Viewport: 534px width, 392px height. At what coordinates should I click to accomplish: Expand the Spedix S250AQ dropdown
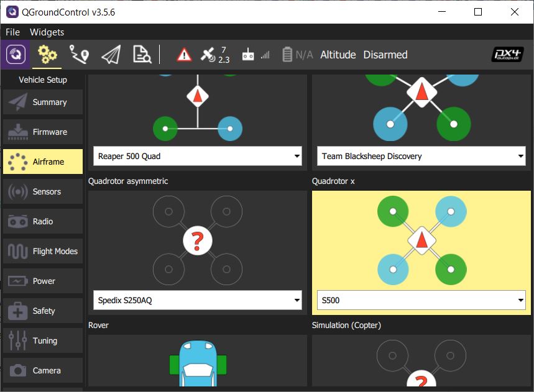click(198, 300)
